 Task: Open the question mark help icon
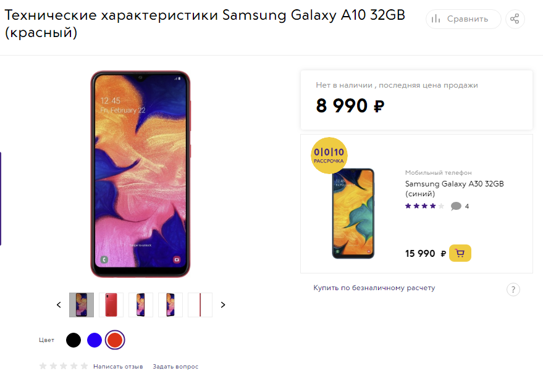(x=513, y=290)
